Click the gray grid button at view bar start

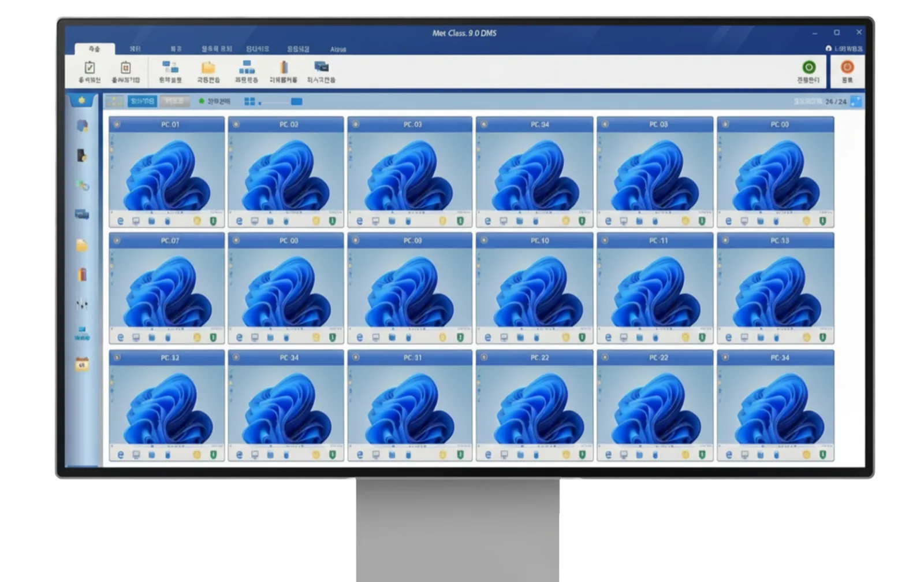pos(114,102)
